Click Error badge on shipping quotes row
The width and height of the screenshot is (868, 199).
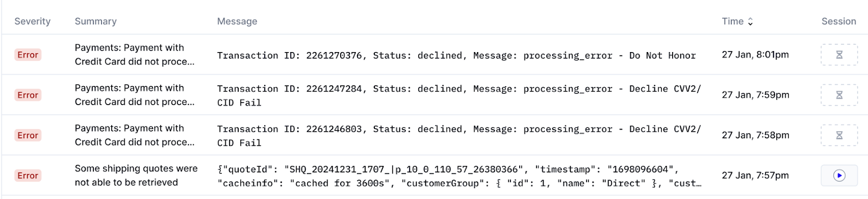point(28,175)
